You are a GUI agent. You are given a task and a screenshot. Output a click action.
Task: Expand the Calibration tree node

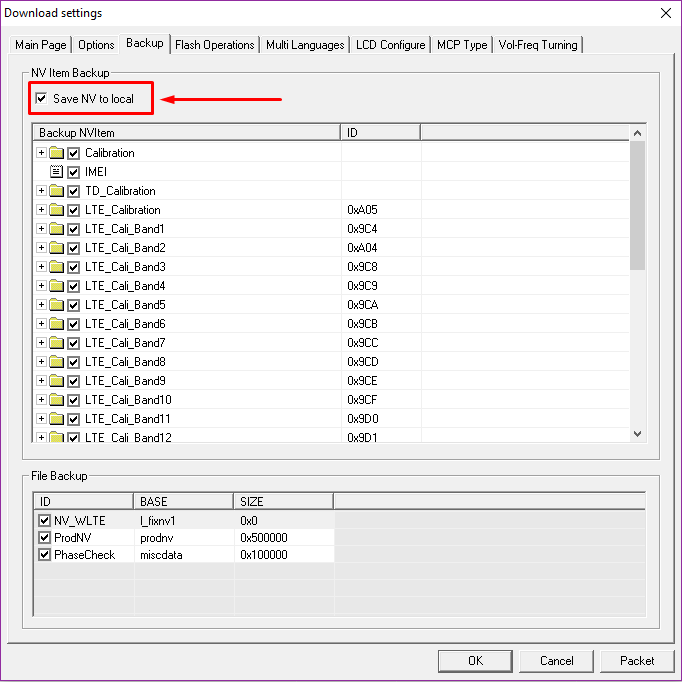41,153
